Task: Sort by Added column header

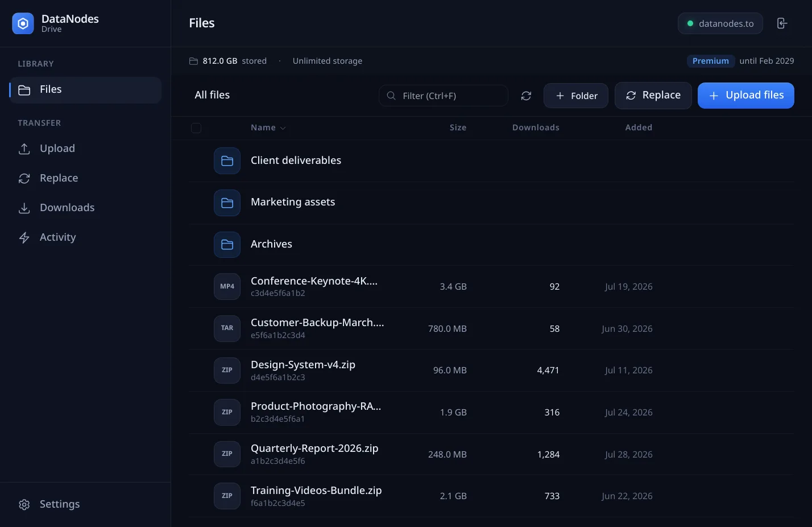Action: click(639, 127)
